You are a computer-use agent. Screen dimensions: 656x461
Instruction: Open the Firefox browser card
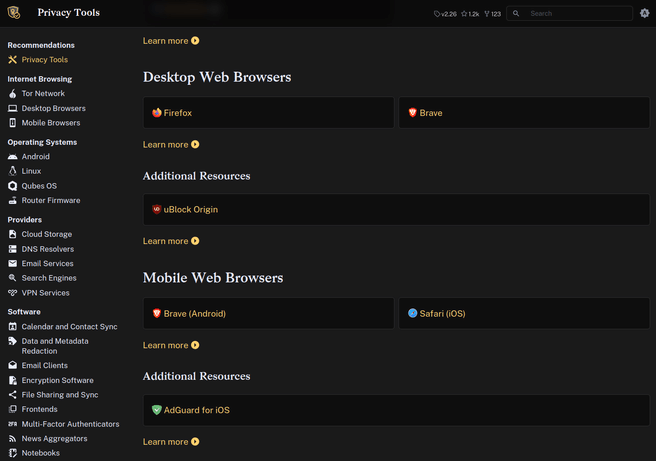click(x=269, y=113)
